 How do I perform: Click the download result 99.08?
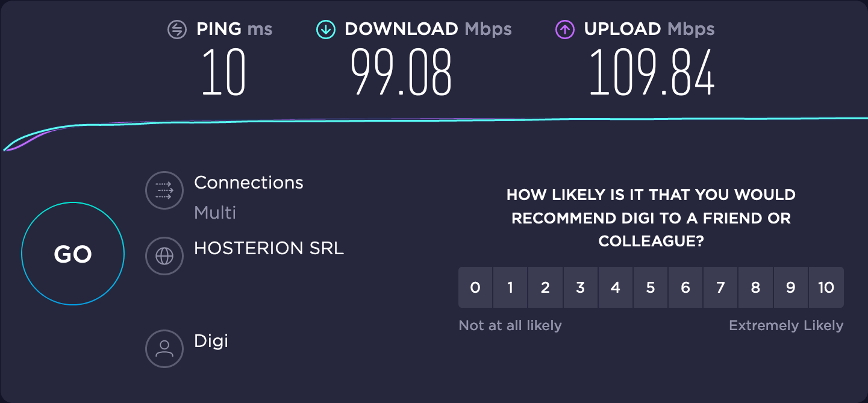(401, 72)
